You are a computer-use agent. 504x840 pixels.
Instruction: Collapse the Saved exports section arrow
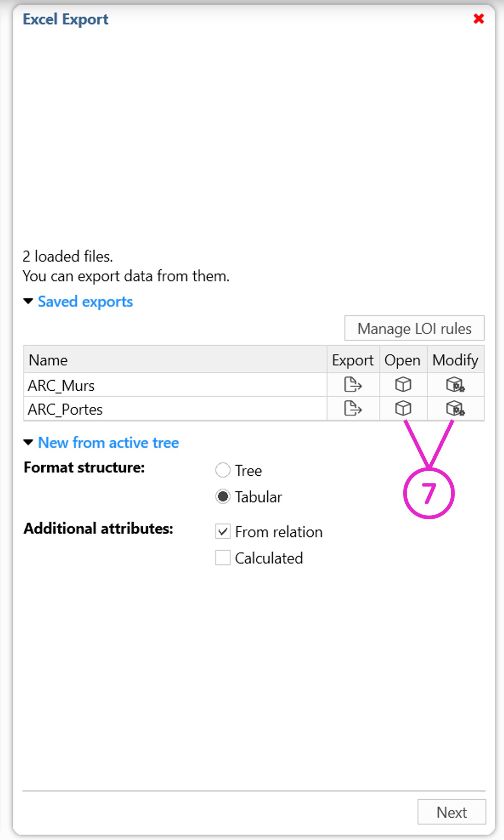pyautogui.click(x=28, y=301)
